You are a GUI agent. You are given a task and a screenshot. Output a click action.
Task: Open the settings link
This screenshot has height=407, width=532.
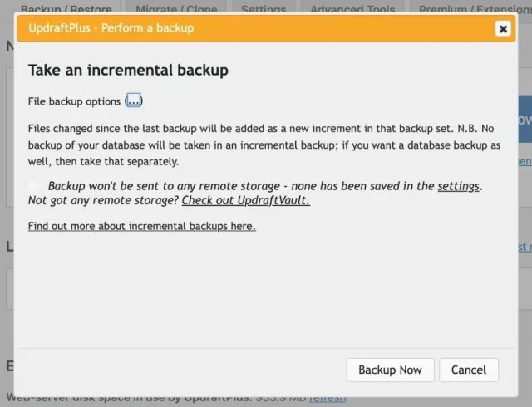(458, 186)
